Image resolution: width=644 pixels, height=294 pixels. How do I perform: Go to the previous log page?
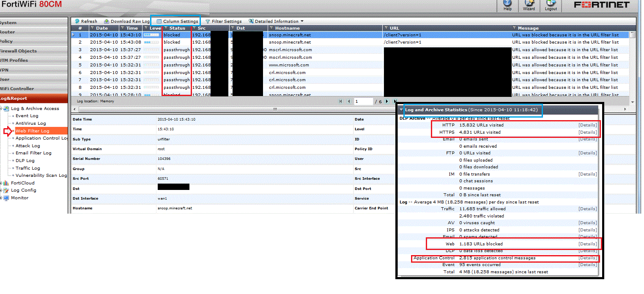(349, 102)
